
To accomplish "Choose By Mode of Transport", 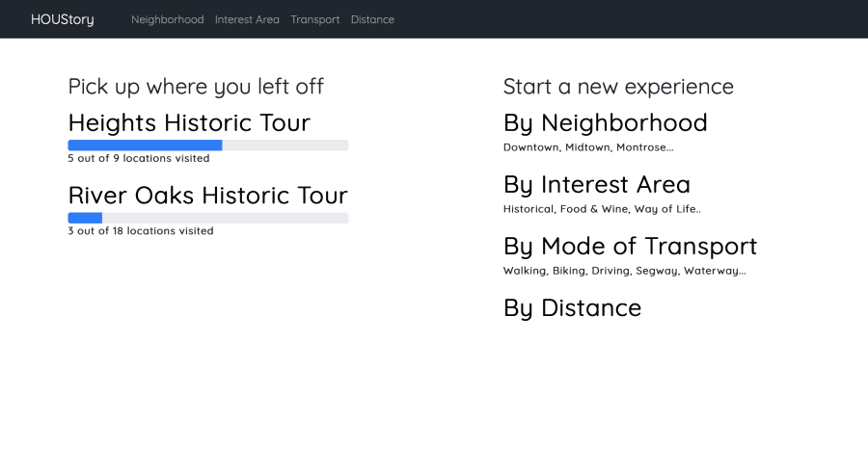I will point(630,246).
